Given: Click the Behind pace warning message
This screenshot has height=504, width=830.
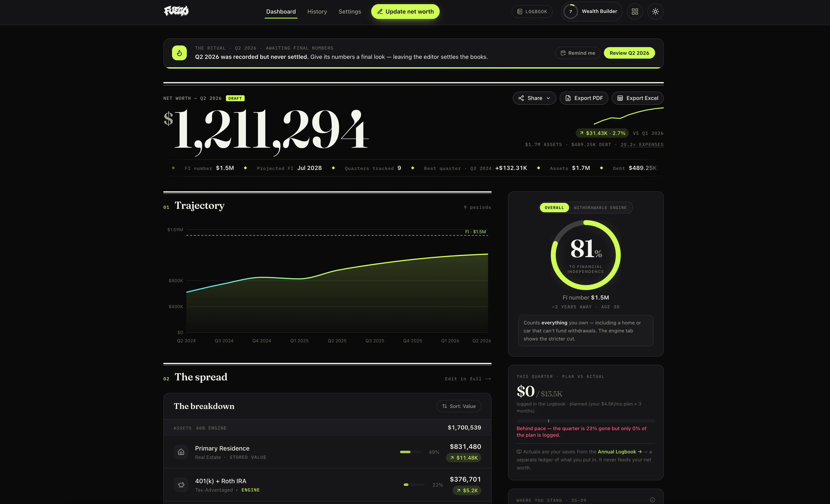Looking at the screenshot, I should pyautogui.click(x=581, y=432).
